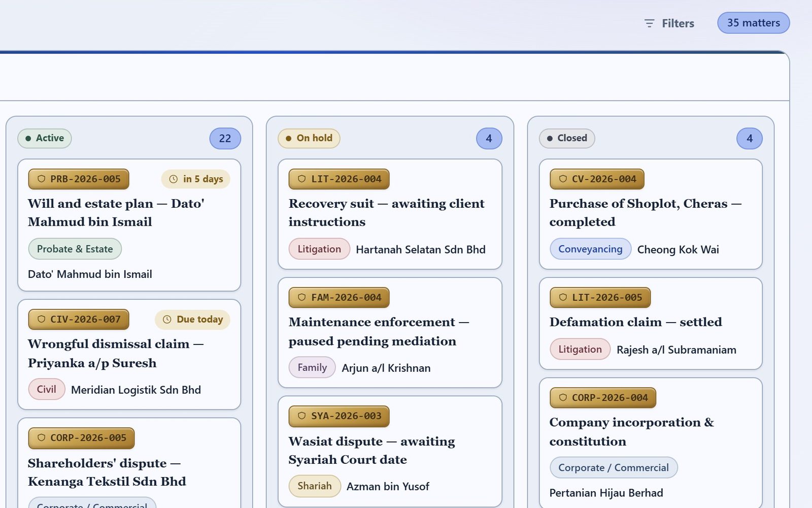
Task: Select the Active column status pill
Action: (x=45, y=138)
